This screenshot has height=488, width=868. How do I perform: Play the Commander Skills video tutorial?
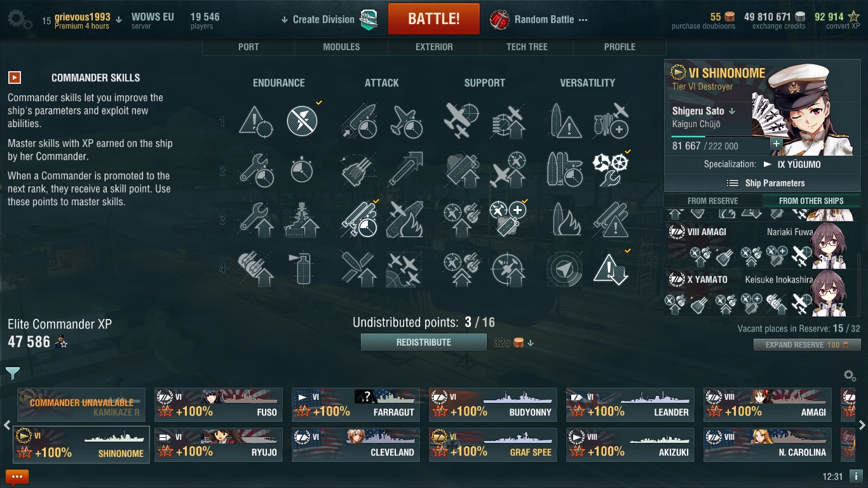(14, 78)
